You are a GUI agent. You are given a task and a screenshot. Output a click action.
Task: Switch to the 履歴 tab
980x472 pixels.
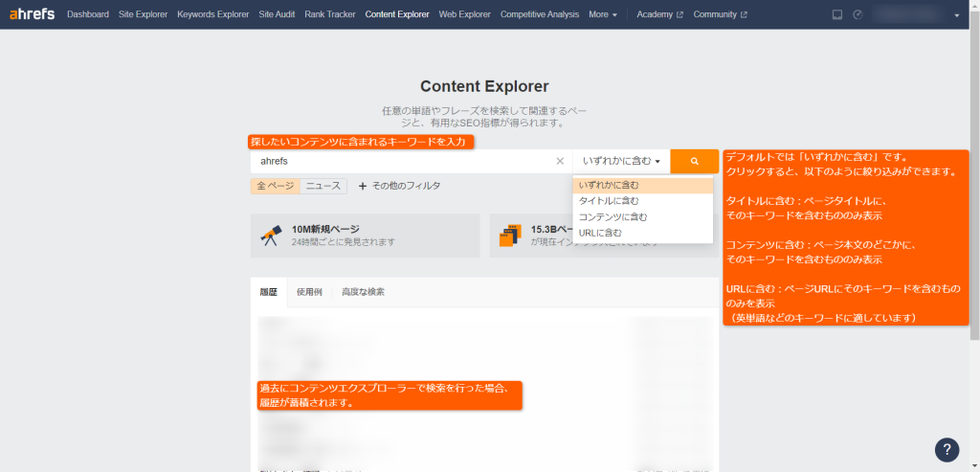point(269,292)
